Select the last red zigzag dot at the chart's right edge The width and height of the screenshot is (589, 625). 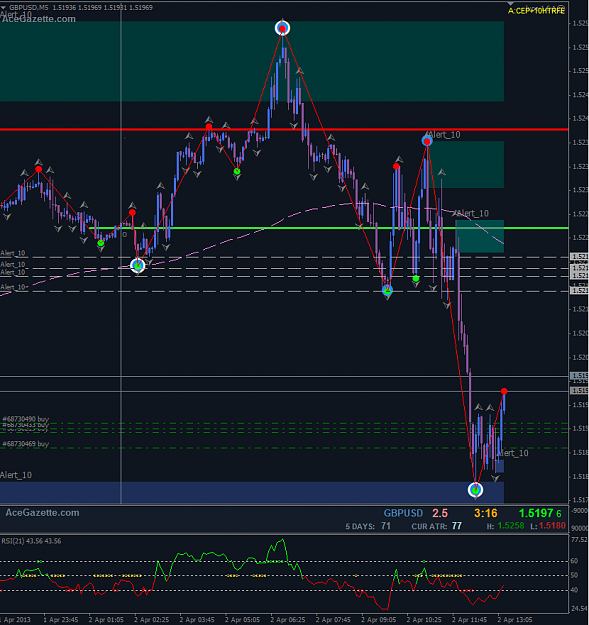point(504,391)
